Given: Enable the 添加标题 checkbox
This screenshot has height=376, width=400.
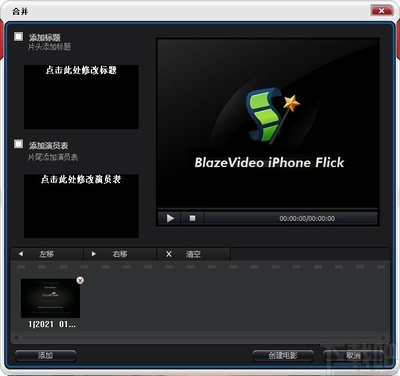Looking at the screenshot, I should (19, 36).
